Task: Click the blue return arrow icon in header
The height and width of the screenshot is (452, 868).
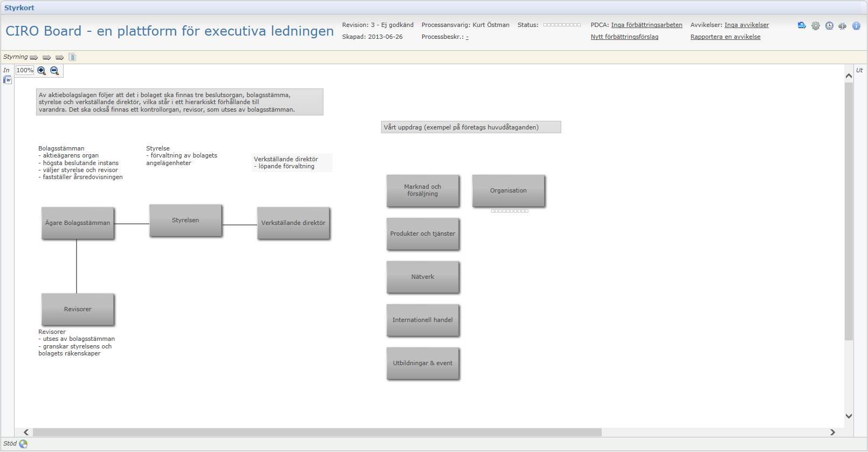Action: [x=802, y=25]
